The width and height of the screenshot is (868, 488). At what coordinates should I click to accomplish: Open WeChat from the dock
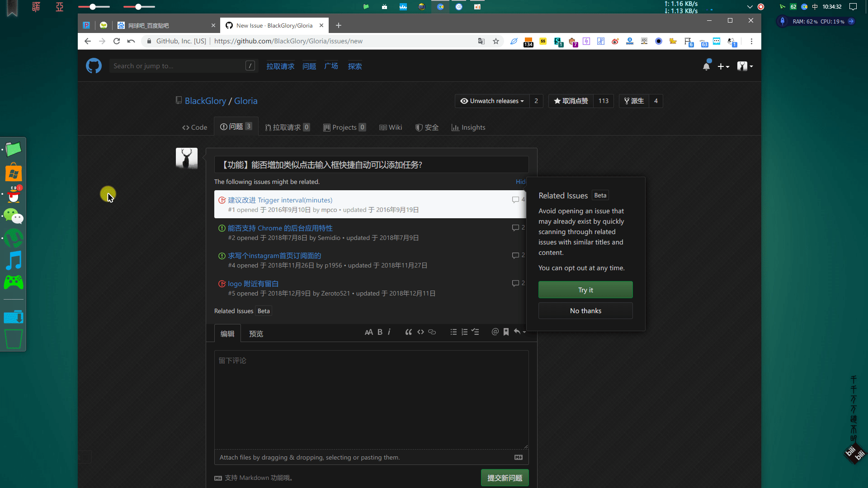point(14,216)
